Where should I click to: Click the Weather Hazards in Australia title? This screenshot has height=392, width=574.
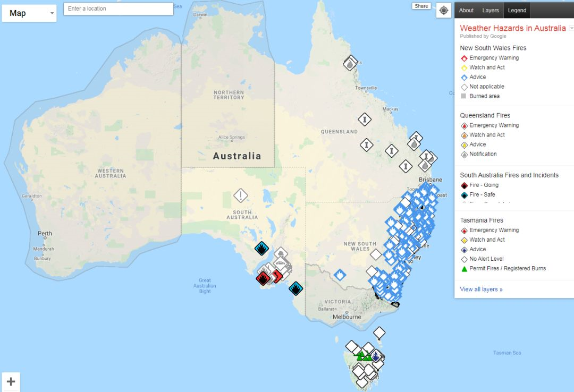click(513, 28)
